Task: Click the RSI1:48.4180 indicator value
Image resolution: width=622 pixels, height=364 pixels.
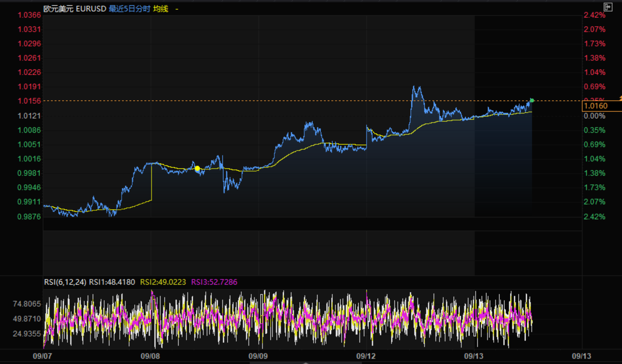Action: coord(112,282)
